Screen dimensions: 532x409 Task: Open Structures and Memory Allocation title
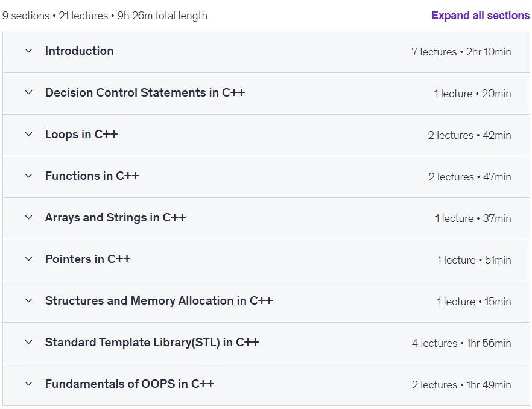[159, 301]
